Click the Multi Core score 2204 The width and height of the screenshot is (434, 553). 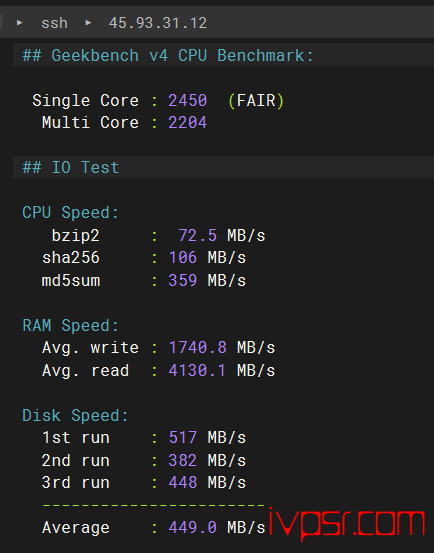coord(188,123)
